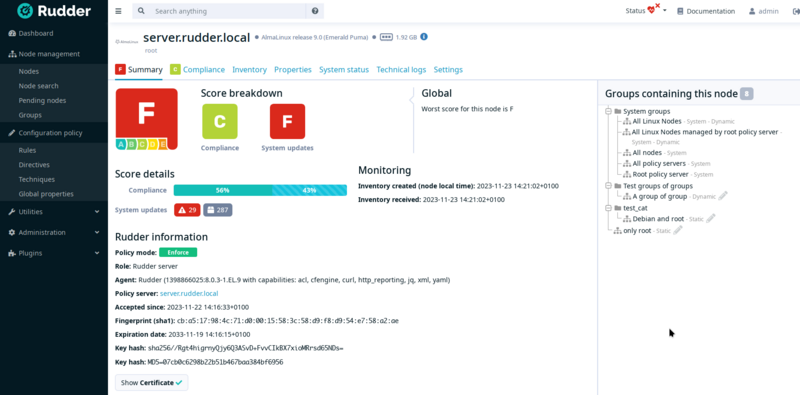
Task: Click the Test groups of groups folder icon
Action: 618,186
